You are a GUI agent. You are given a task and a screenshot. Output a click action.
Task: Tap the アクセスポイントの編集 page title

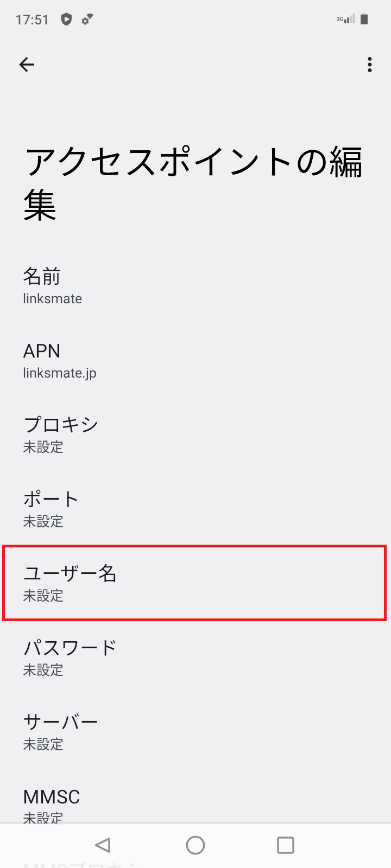tap(193, 184)
